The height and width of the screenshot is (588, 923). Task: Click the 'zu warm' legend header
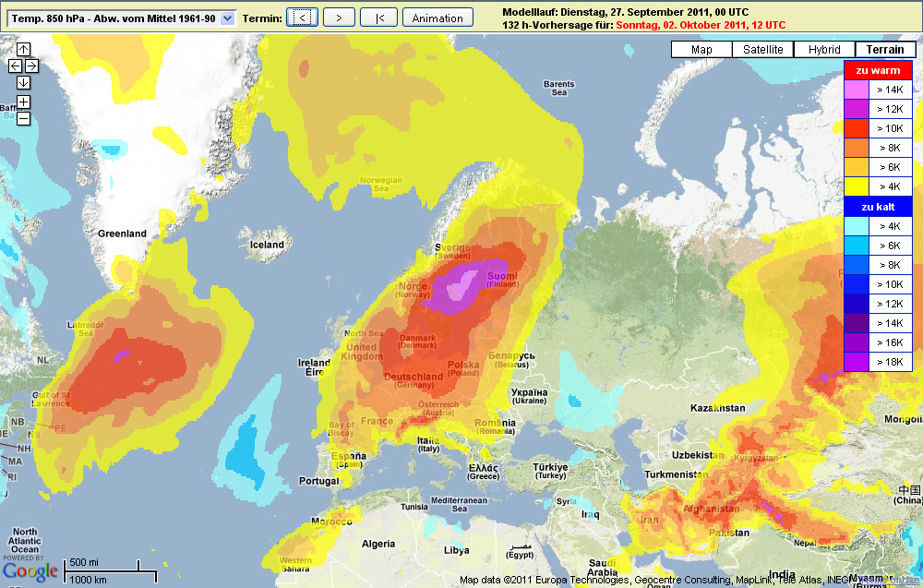pyautogui.click(x=878, y=70)
